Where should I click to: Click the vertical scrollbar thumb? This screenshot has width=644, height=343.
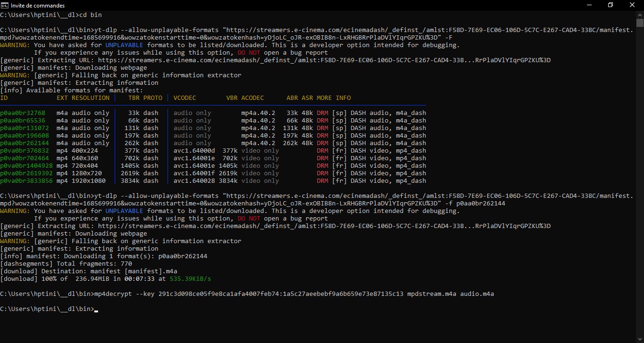(x=640, y=24)
